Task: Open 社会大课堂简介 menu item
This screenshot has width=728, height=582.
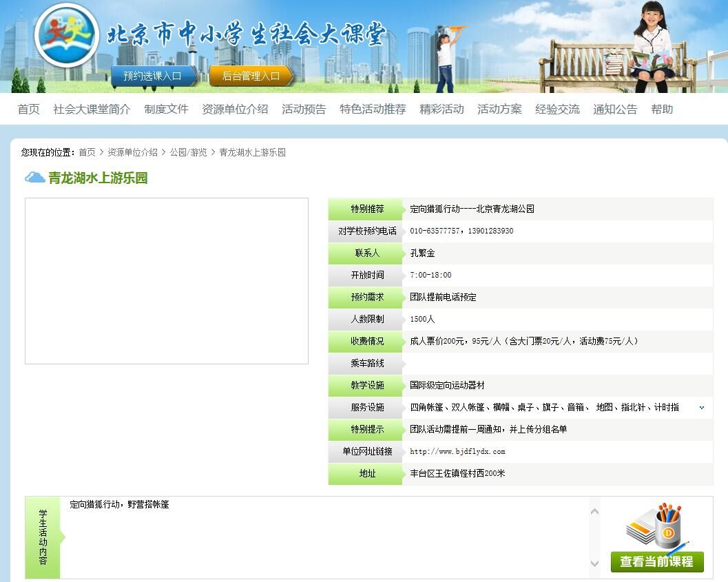Action: (x=92, y=109)
